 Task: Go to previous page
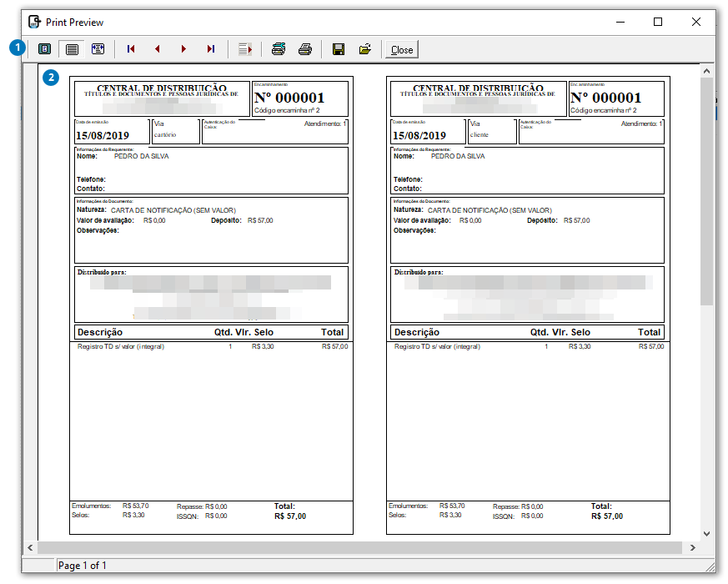click(158, 48)
